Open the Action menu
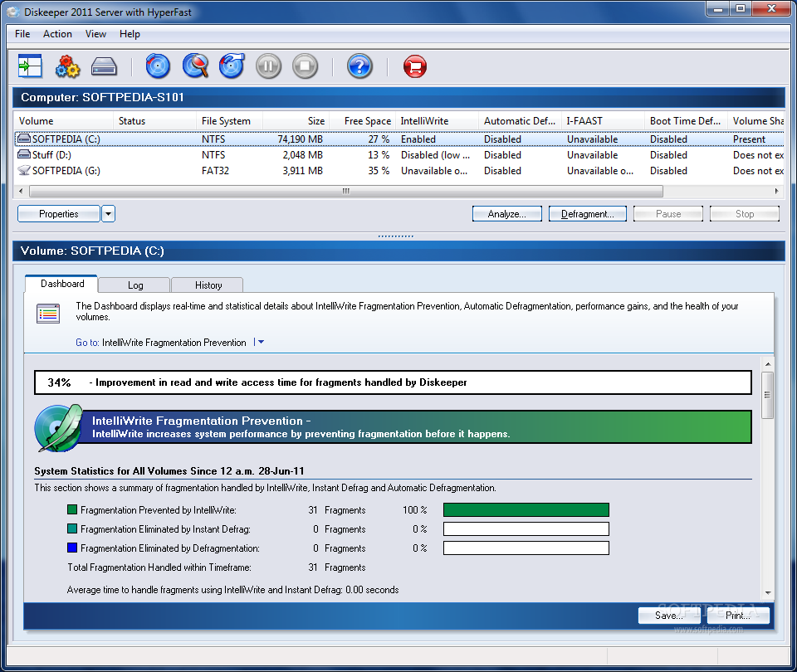 57,34
